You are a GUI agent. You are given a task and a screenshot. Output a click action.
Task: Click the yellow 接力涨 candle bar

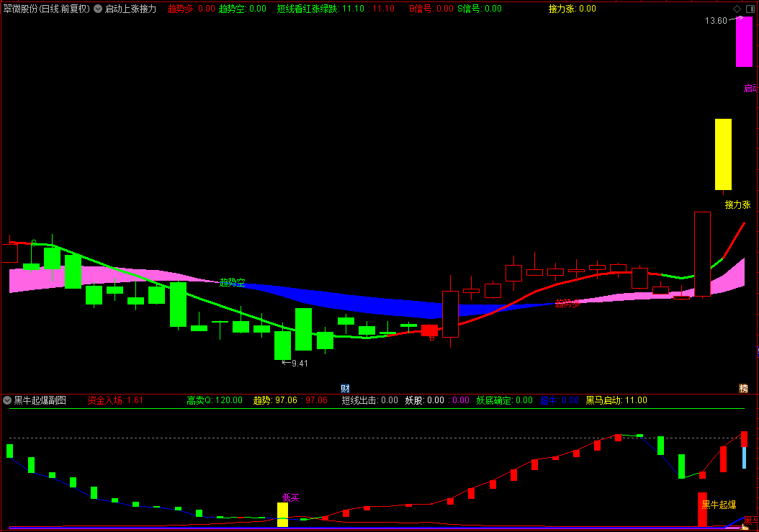[723, 155]
